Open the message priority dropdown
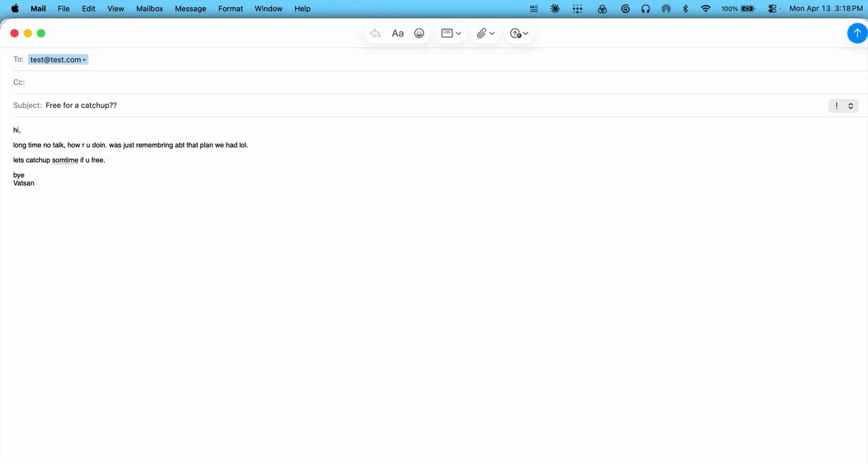Viewport: 868px width, 464px height. coord(844,106)
